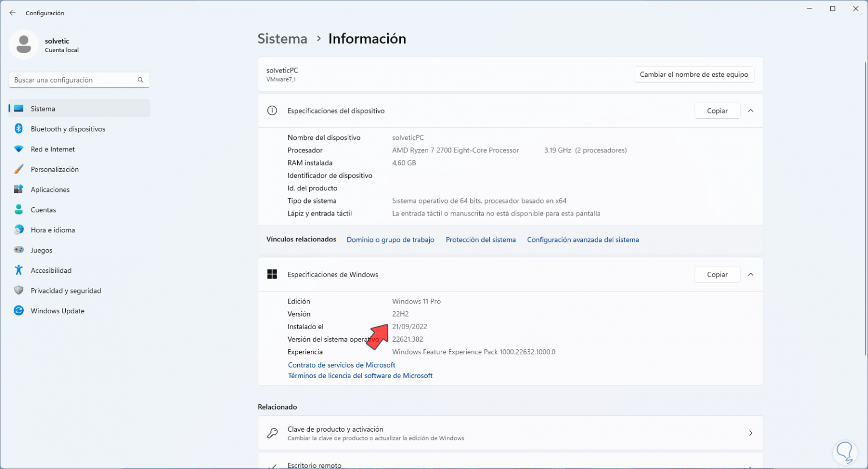Screen dimensions: 868x469
Task: Click the Aplicaciones icon
Action: pyautogui.click(x=19, y=189)
